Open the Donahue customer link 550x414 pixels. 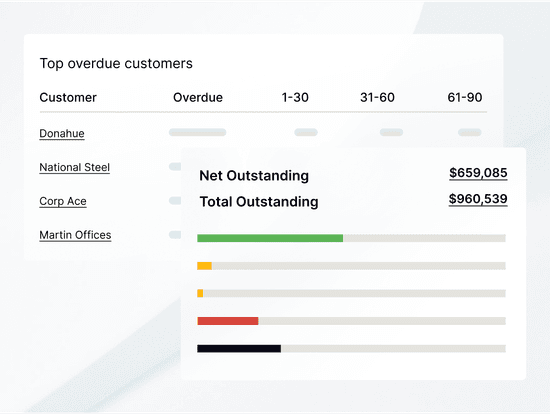tap(62, 133)
